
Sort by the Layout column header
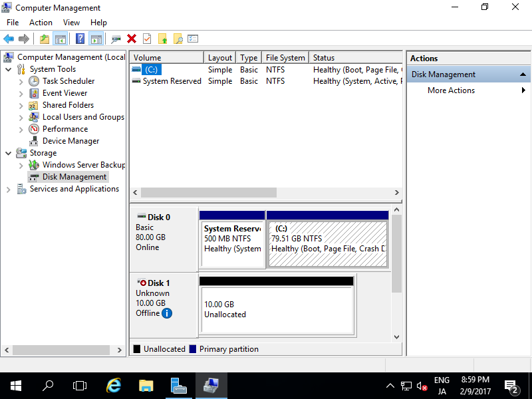pyautogui.click(x=220, y=58)
